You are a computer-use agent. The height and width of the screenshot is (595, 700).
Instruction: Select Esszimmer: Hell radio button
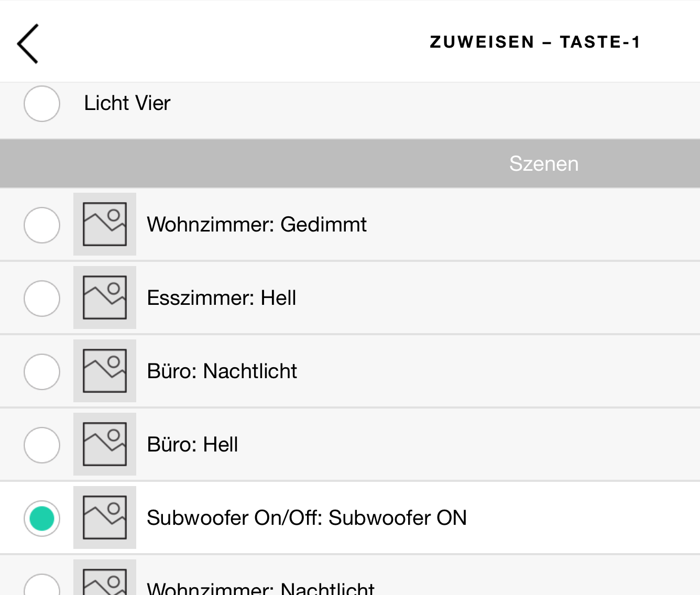pos(42,299)
